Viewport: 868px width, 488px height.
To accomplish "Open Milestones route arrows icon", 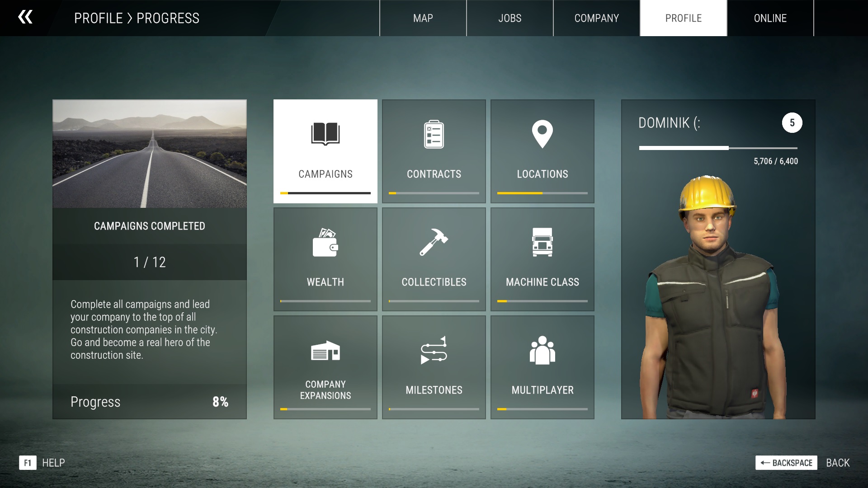I will [434, 350].
